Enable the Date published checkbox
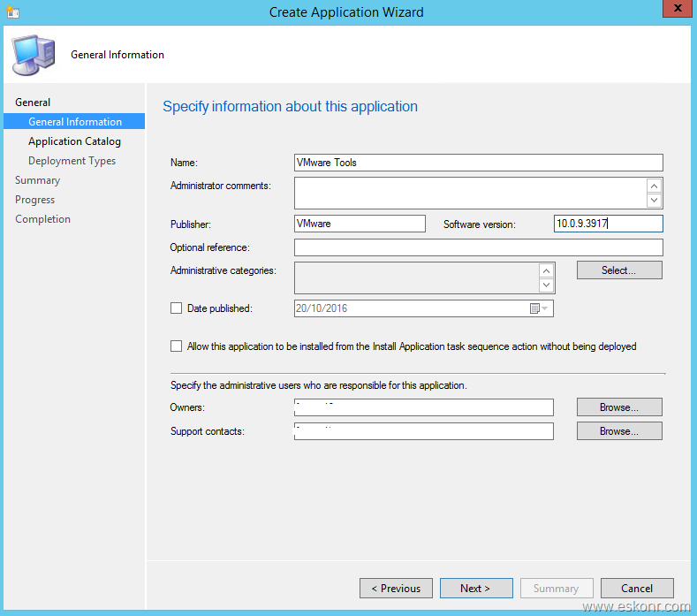The height and width of the screenshot is (616, 697). coord(176,308)
